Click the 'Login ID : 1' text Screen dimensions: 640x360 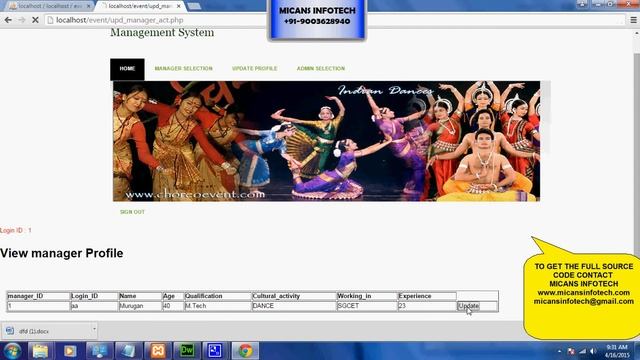tap(16, 230)
